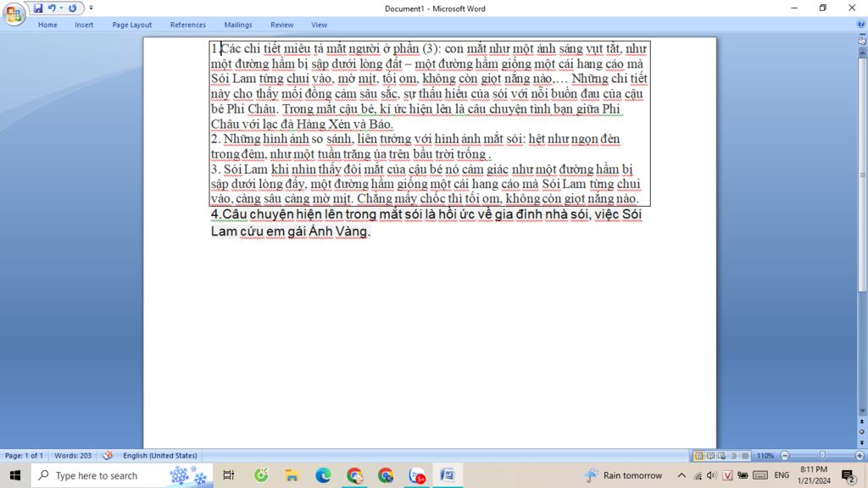Open the Windows Start menu

click(x=15, y=475)
